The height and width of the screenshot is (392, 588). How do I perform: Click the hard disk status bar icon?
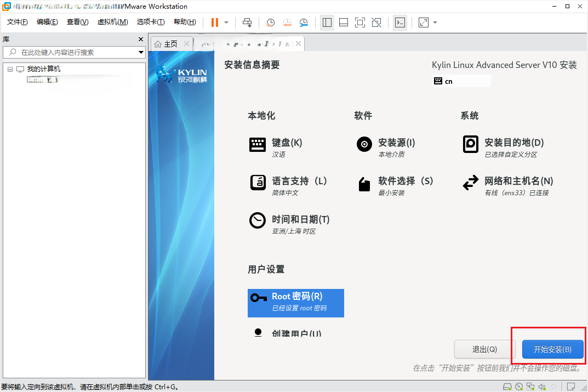tap(507, 387)
